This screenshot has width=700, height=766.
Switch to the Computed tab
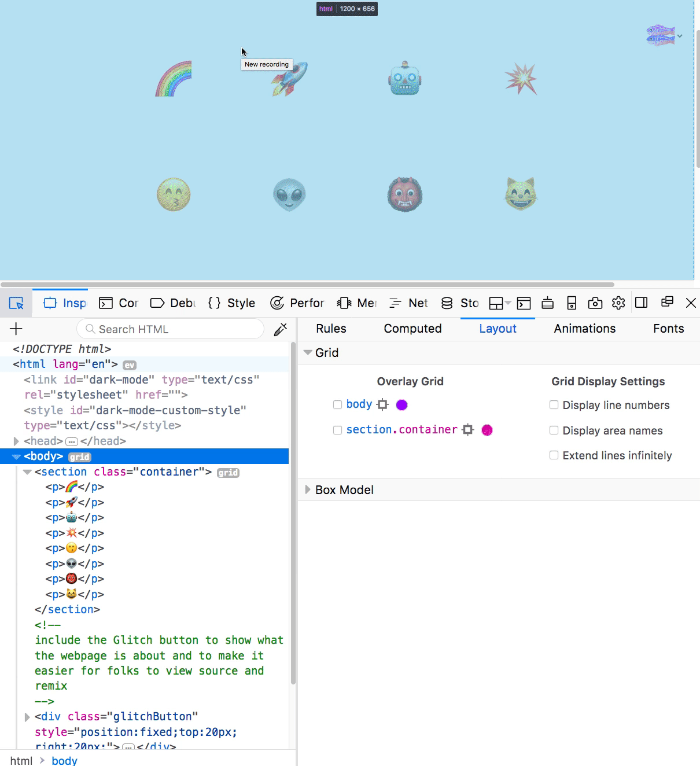tap(412, 329)
